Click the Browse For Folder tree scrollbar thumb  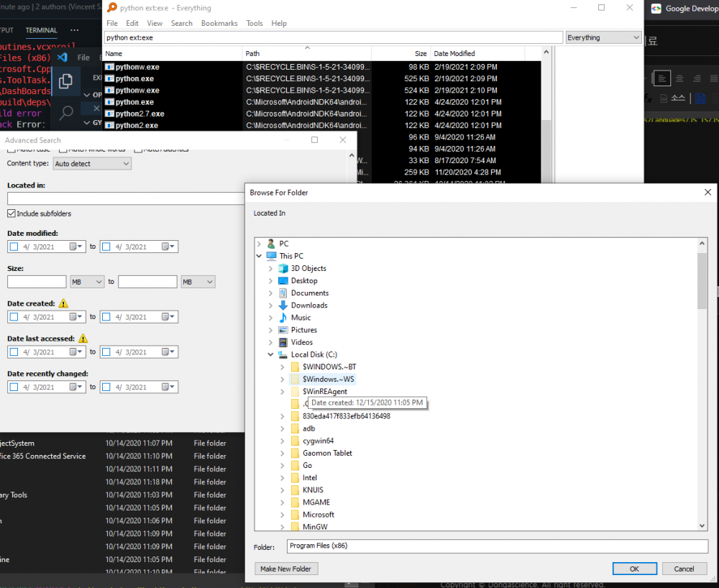(702, 281)
